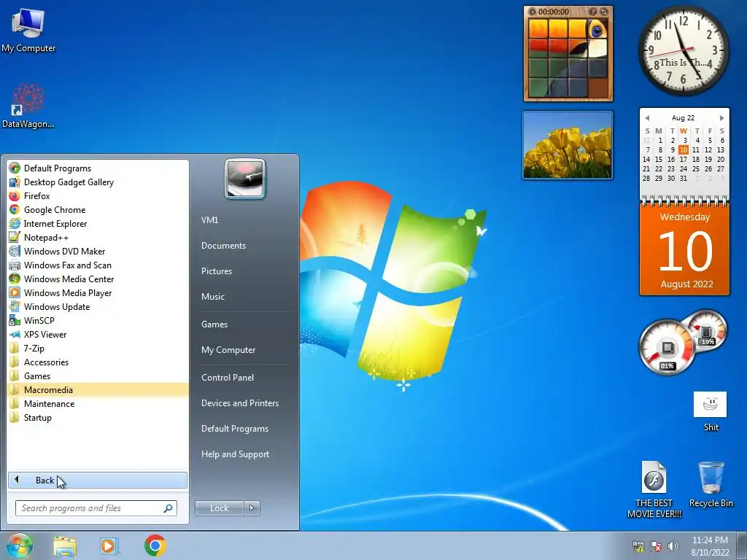Screen dimensions: 747x560
Task: Open Music from the Start menu
Action: 212,296
